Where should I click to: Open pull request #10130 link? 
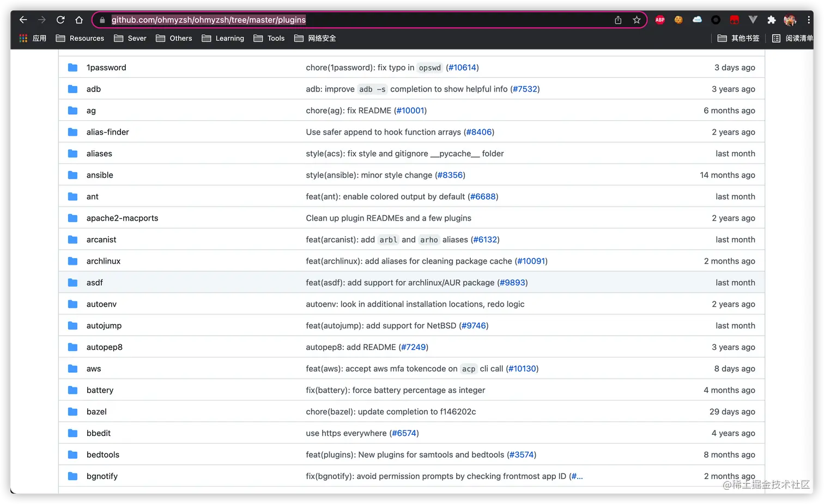coord(522,369)
